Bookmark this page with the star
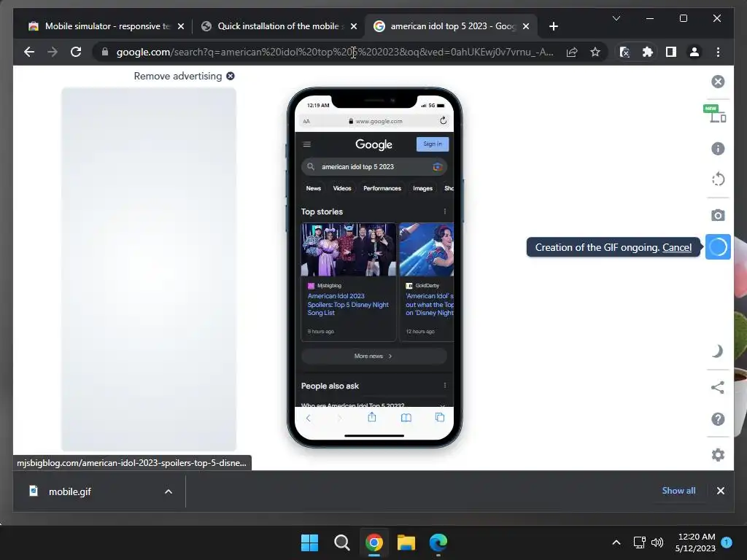747x560 pixels. (595, 52)
